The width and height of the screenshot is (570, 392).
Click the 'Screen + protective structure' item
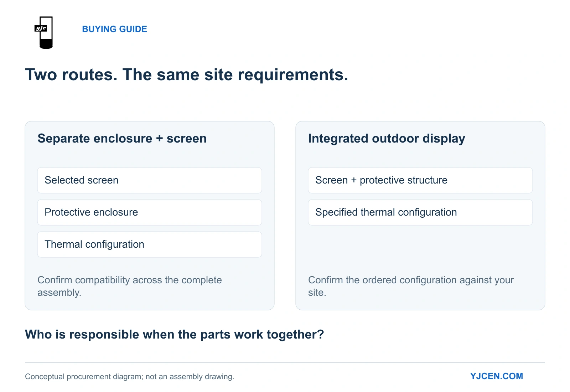tap(420, 180)
